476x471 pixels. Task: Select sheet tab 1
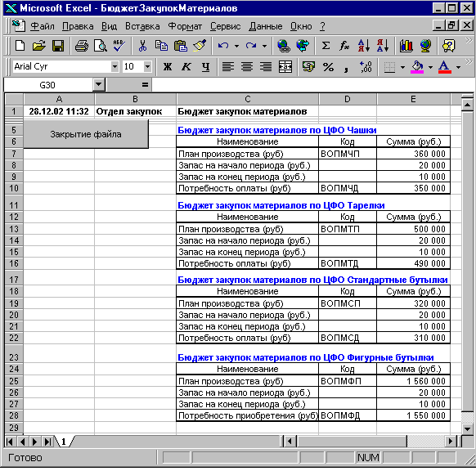64,442
